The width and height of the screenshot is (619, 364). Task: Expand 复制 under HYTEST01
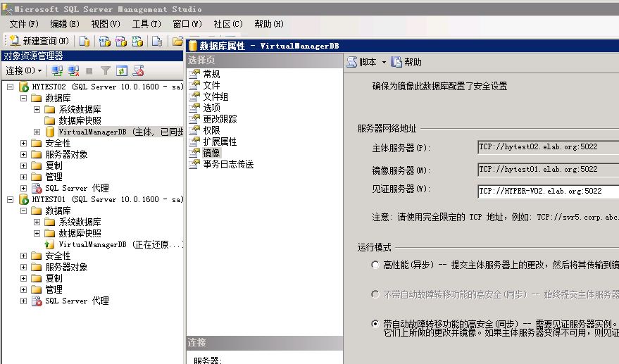point(24,278)
